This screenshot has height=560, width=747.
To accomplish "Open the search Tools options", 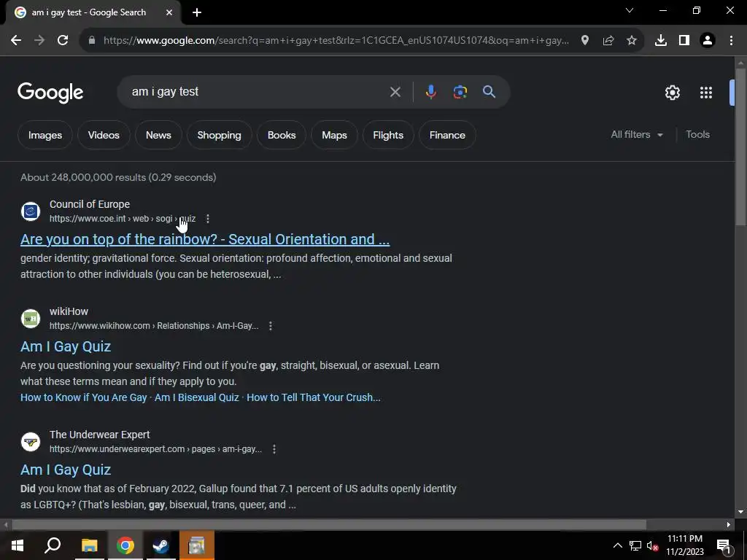I will point(697,135).
